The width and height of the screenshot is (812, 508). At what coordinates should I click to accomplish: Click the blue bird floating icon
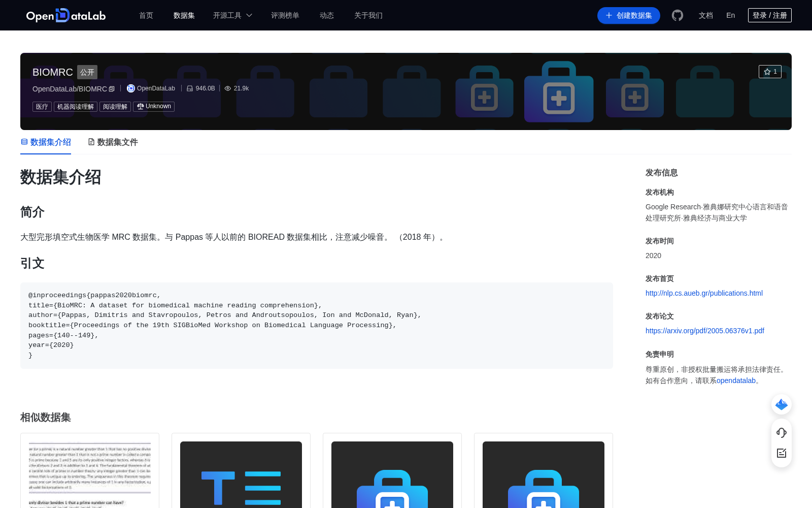tap(782, 404)
